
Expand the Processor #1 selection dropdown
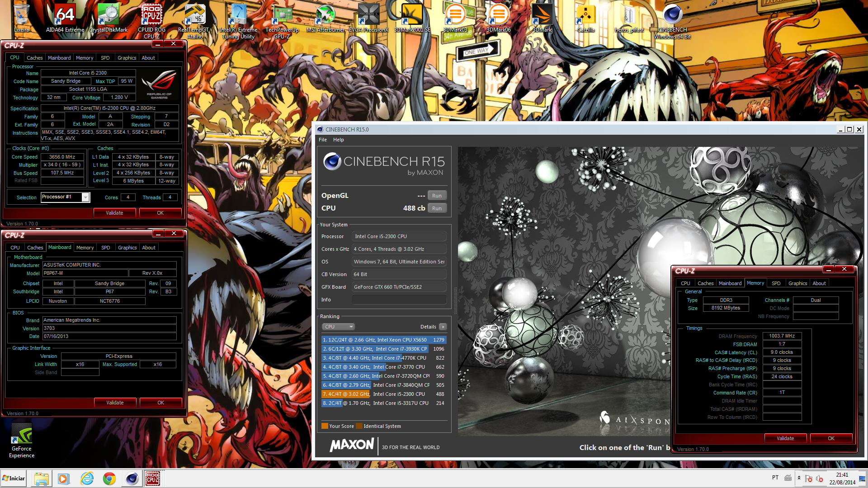pyautogui.click(x=85, y=197)
